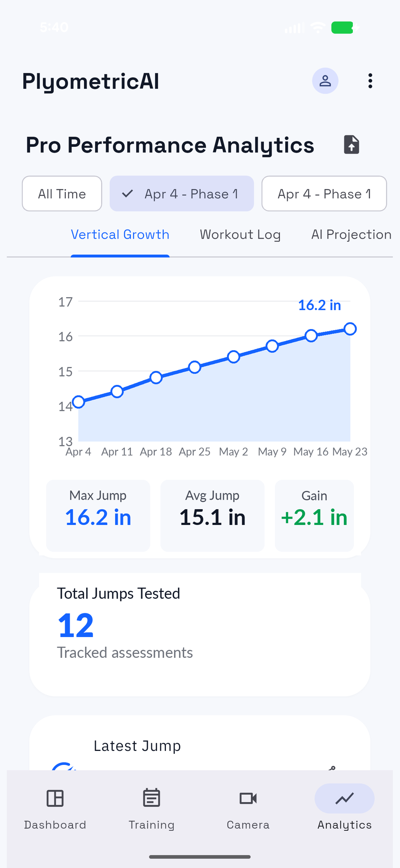Select the All Time filter chip

coord(62,193)
